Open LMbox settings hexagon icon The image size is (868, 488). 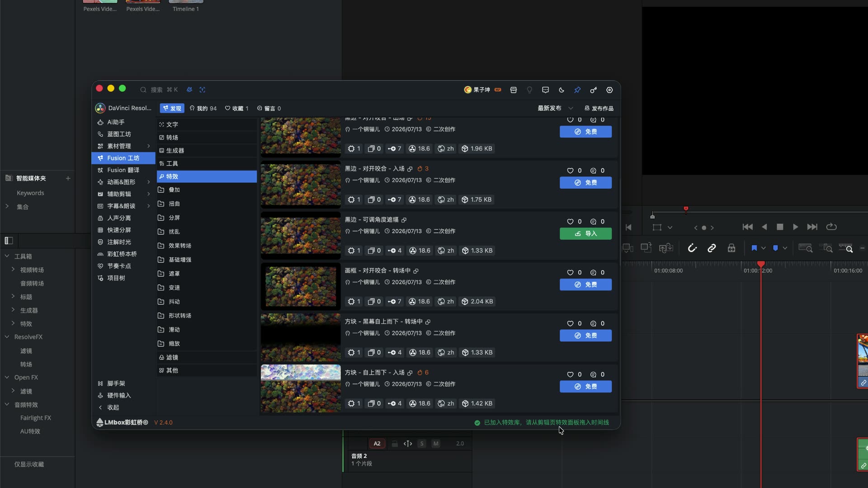[x=609, y=90]
